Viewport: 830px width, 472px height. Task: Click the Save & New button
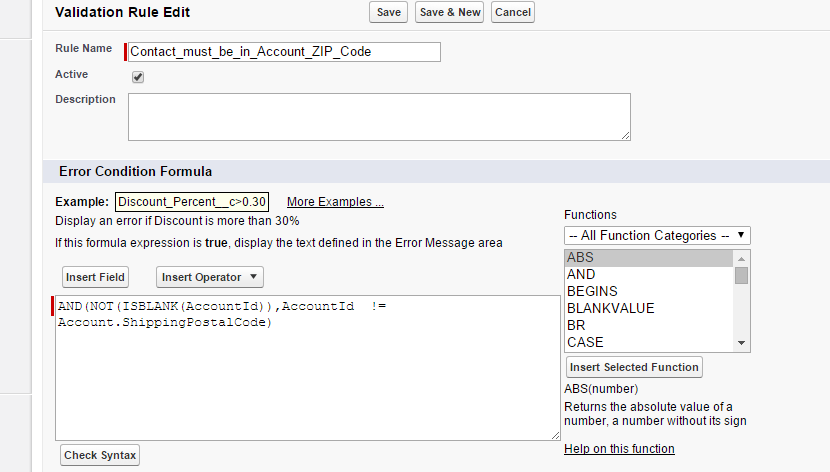pos(451,12)
